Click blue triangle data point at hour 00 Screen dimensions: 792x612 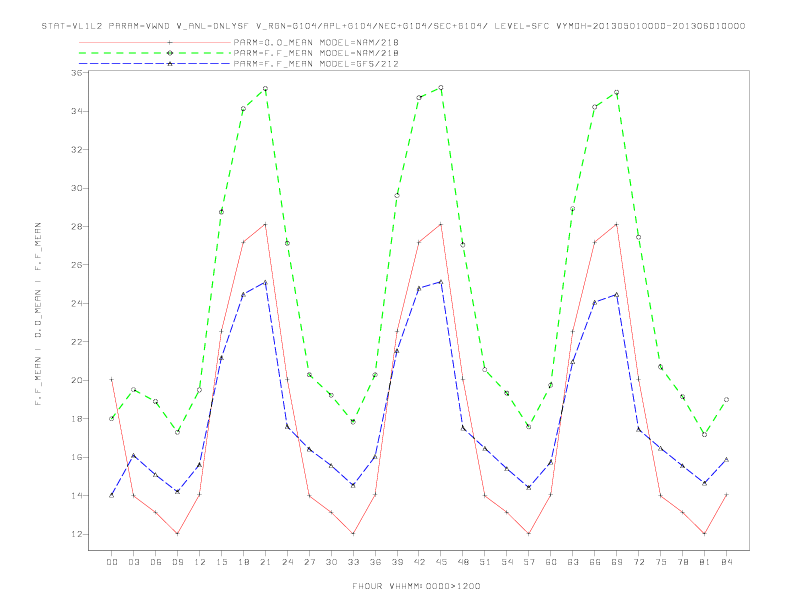(112, 495)
